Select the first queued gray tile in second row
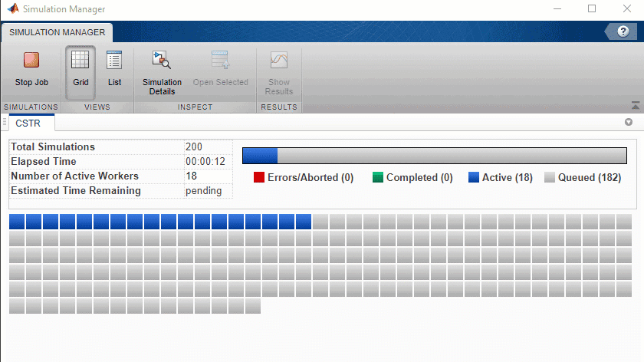Image resolution: width=644 pixels, height=362 pixels. (17, 239)
